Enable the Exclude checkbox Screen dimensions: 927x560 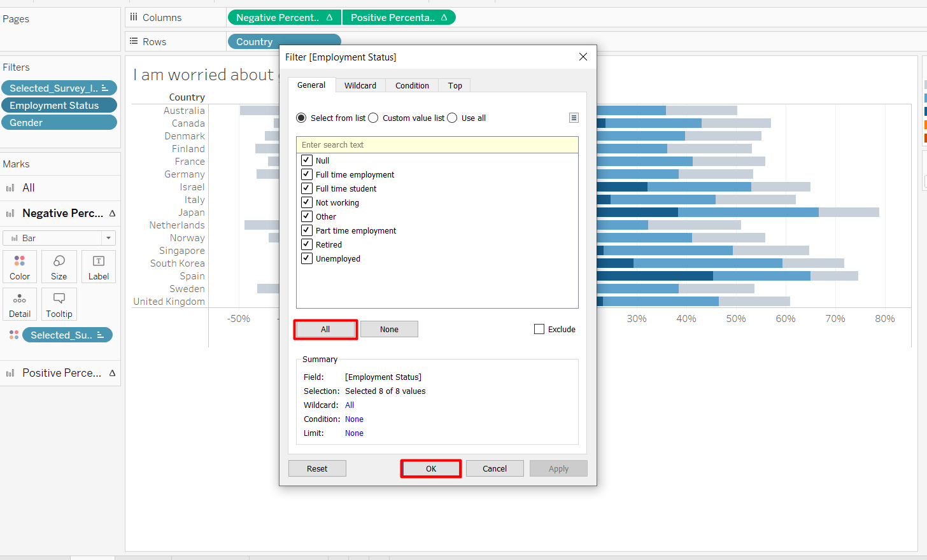pos(539,329)
